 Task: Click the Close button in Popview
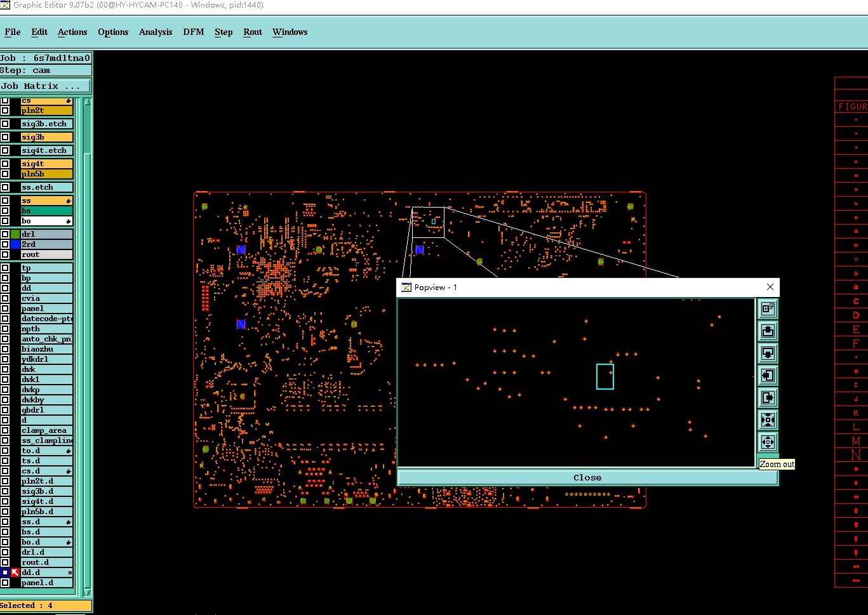587,478
